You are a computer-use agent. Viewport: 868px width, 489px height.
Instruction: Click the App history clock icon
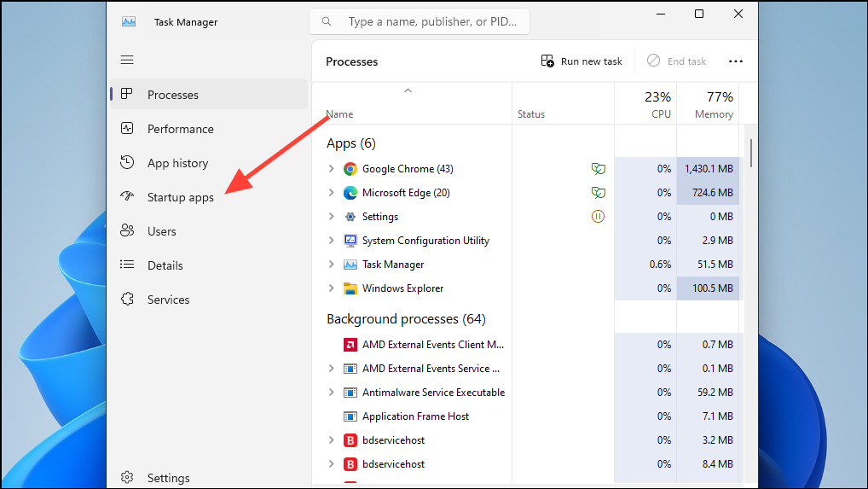pyautogui.click(x=127, y=162)
